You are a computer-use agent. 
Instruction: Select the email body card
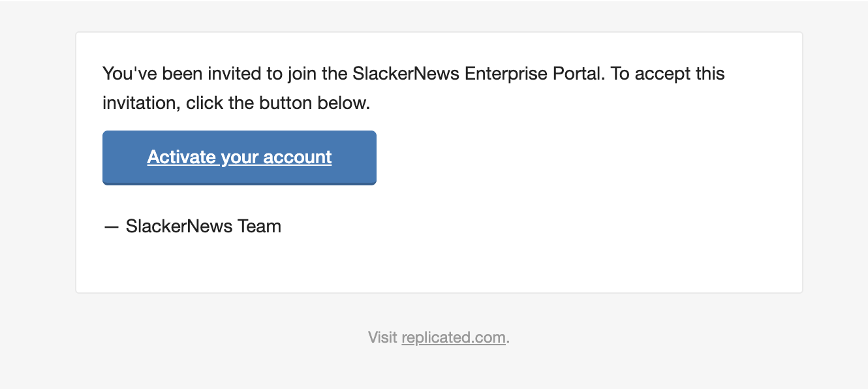[439, 161]
